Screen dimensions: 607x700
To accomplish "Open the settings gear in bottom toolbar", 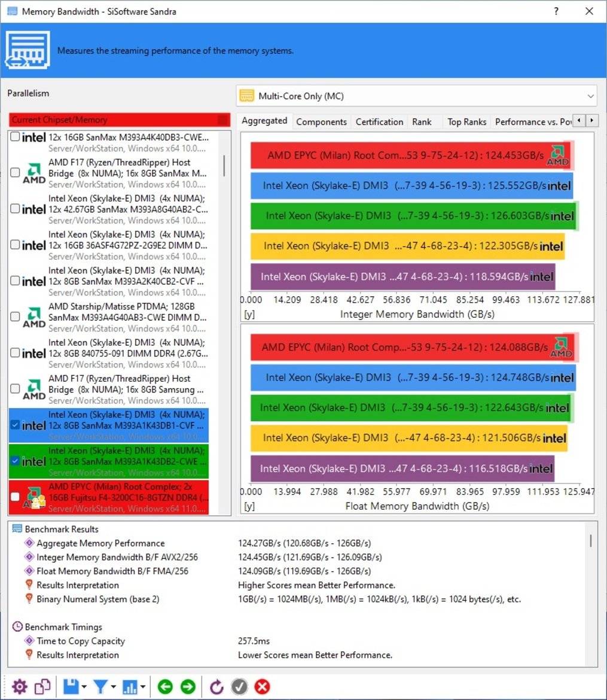I will pyautogui.click(x=19, y=687).
